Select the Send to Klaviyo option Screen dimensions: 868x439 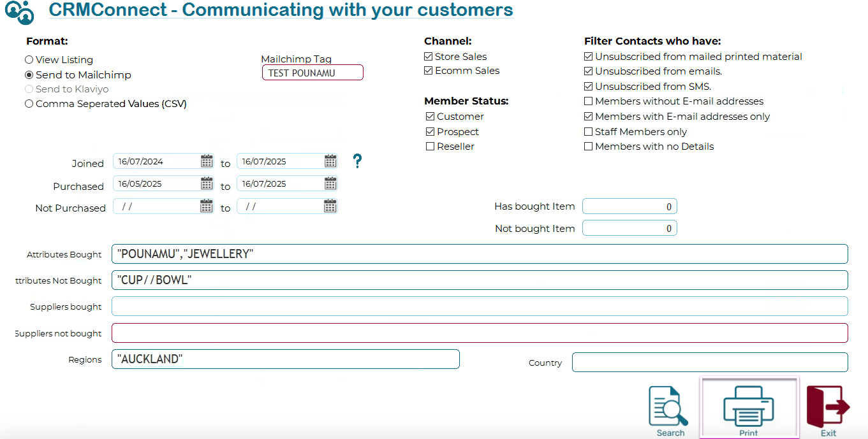(29, 89)
